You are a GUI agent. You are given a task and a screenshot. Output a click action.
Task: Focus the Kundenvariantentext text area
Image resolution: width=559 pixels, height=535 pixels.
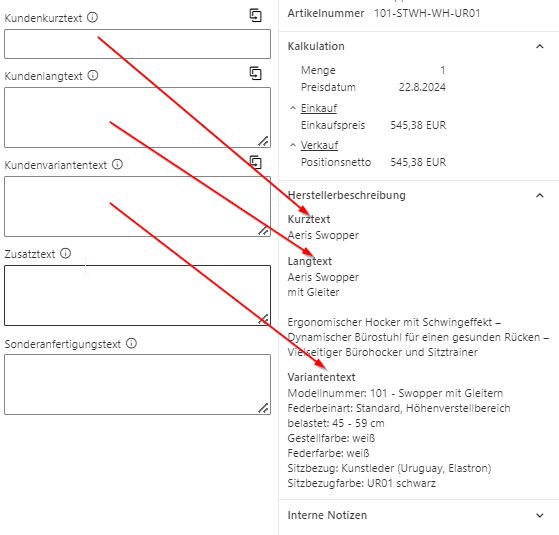[137, 206]
